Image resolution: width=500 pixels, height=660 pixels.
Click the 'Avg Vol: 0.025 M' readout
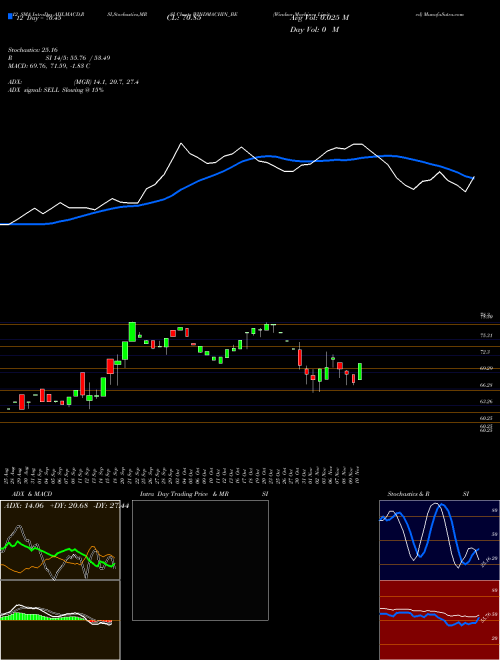[319, 18]
